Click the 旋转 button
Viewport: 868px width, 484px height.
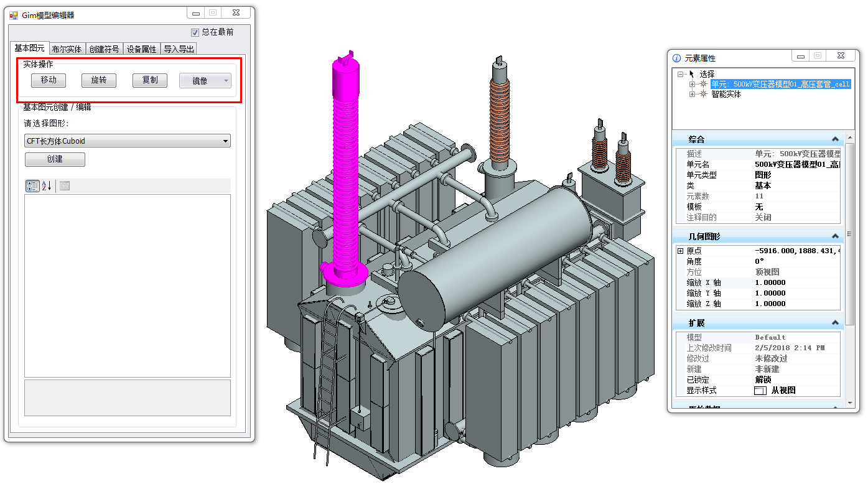coord(99,80)
